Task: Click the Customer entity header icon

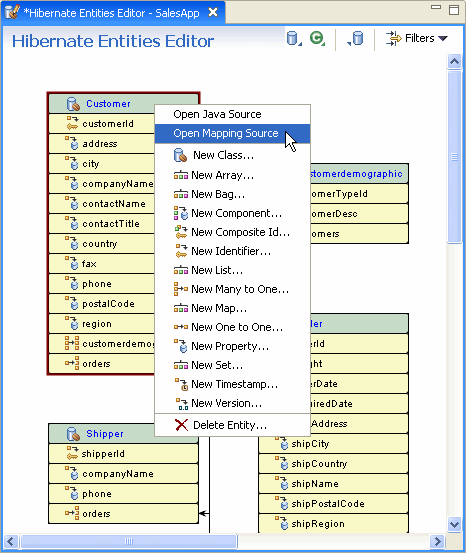Action: 73,104
